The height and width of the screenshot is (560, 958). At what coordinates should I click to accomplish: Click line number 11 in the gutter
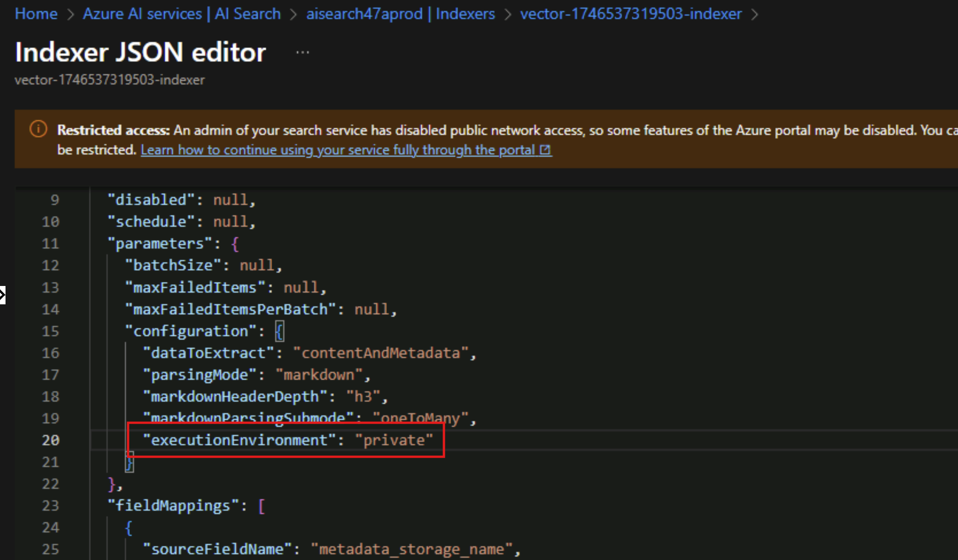(50, 244)
